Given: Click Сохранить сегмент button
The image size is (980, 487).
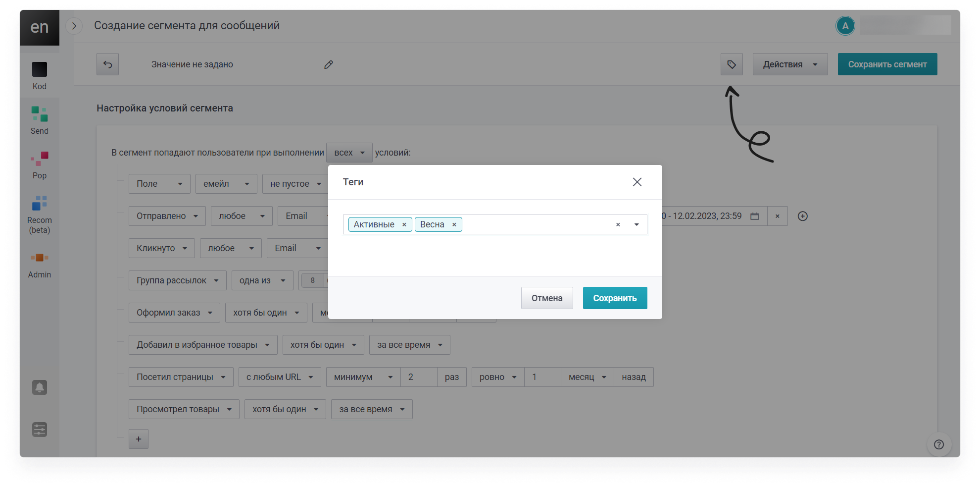Looking at the screenshot, I should click(x=887, y=64).
